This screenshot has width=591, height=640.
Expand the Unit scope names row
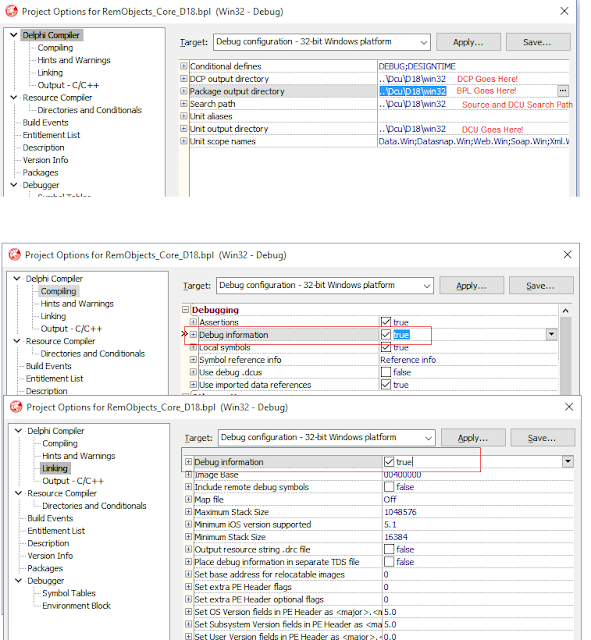[x=184, y=141]
